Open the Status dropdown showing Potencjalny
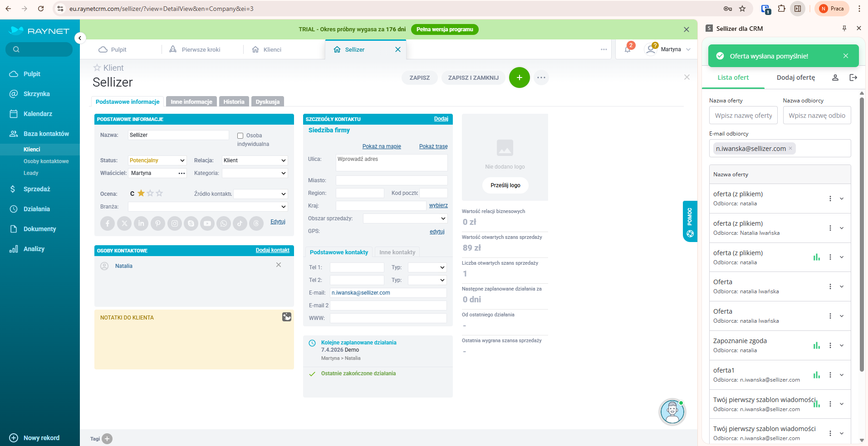The width and height of the screenshot is (868, 446). 157,160
